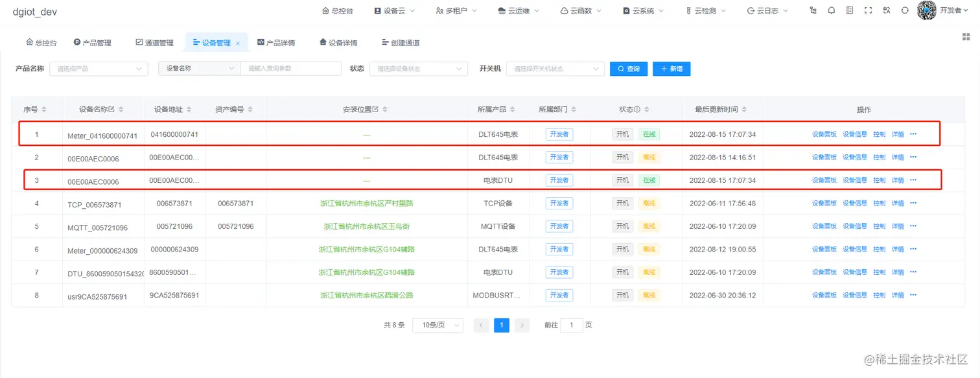The image size is (980, 378).
Task: Select page 1 in pagination
Action: pos(502,325)
